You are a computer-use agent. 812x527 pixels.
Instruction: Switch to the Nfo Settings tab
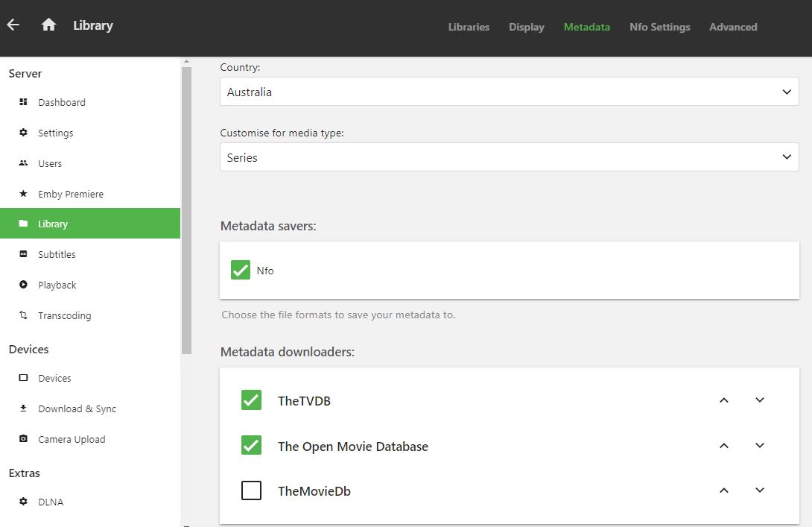point(659,27)
